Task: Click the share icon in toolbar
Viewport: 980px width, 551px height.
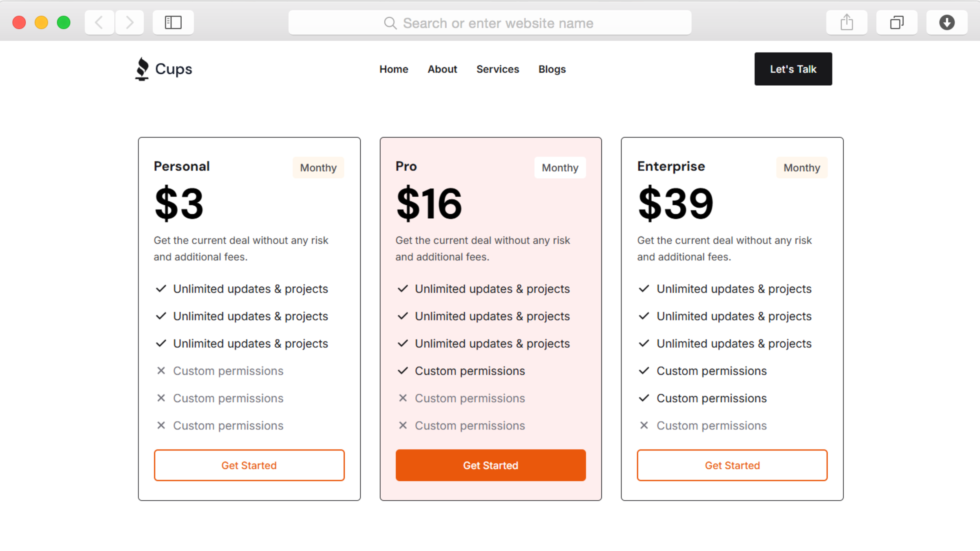Action: [846, 22]
